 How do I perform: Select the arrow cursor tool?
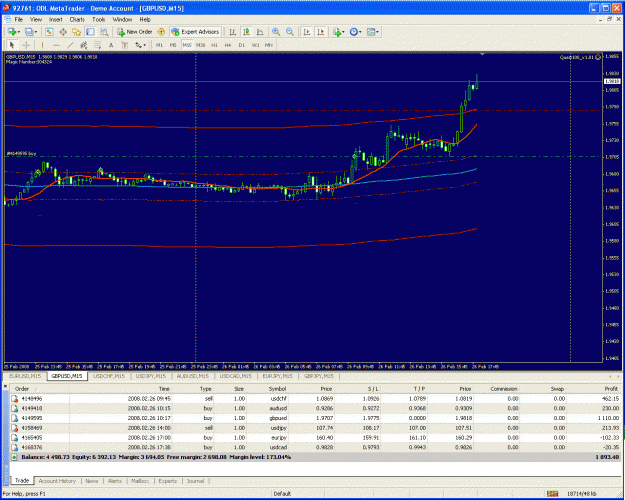[12, 45]
